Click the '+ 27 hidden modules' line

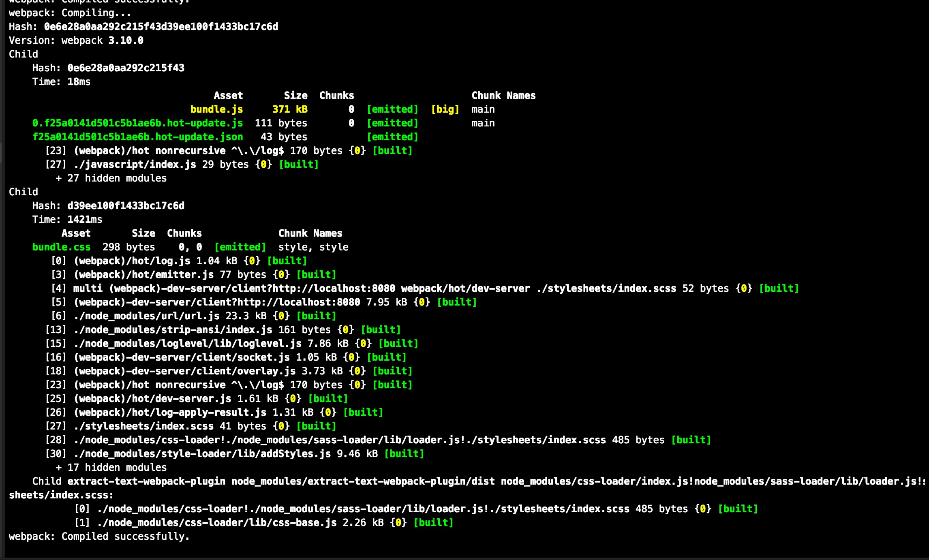click(x=111, y=178)
